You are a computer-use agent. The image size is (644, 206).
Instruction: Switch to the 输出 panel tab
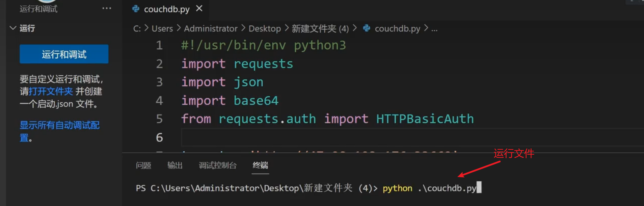point(175,165)
